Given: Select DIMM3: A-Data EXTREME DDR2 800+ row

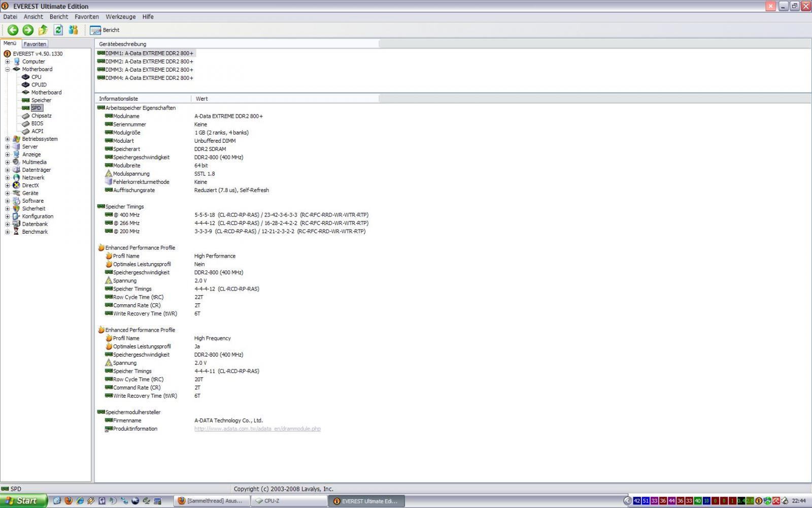Looking at the screenshot, I should click(145, 70).
